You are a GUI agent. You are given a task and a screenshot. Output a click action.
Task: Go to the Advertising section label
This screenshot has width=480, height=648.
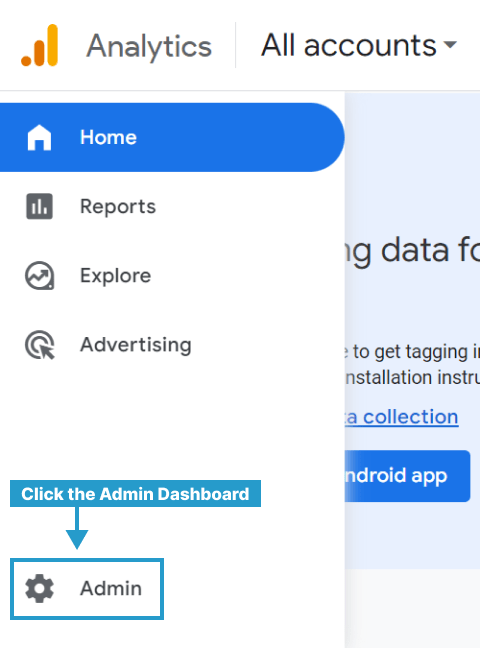pos(136,345)
